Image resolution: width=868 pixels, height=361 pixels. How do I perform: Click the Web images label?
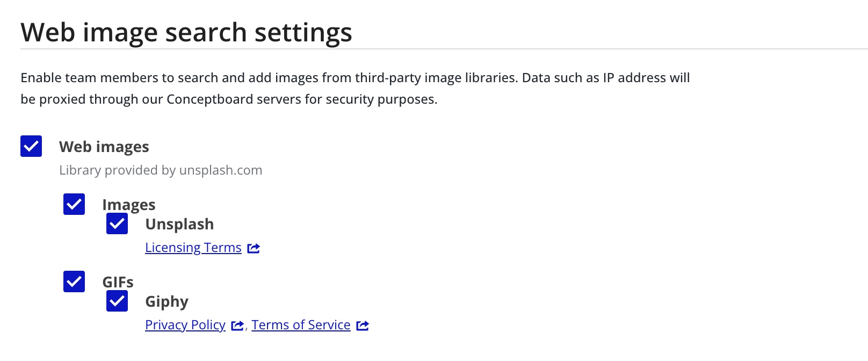click(x=105, y=146)
